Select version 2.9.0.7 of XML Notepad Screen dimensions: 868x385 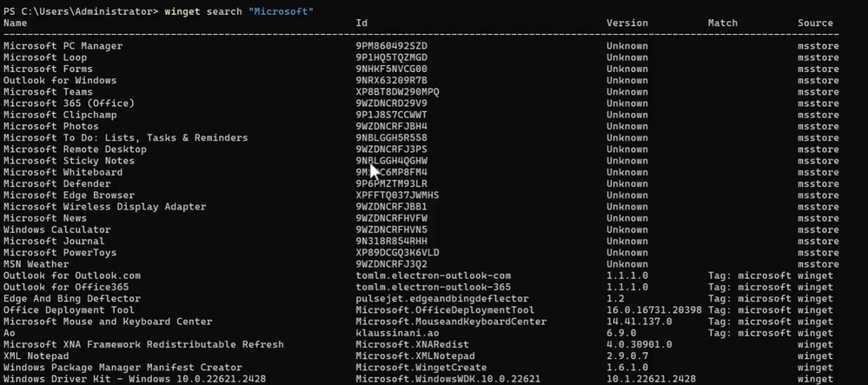tap(627, 356)
